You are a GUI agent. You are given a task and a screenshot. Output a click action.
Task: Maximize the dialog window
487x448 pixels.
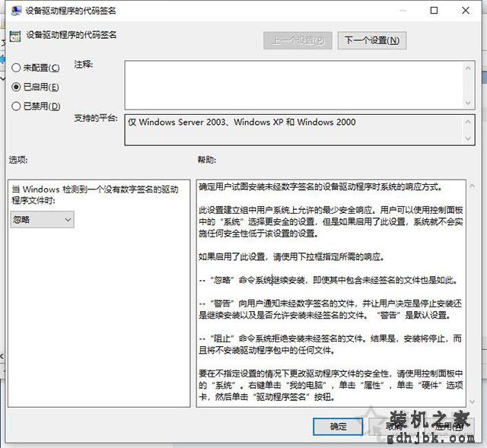click(434, 11)
